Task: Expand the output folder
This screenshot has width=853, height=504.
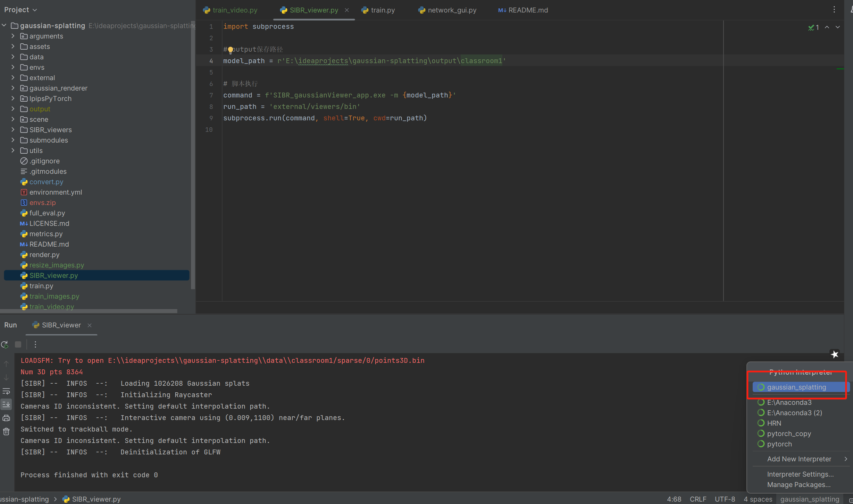Action: tap(13, 109)
